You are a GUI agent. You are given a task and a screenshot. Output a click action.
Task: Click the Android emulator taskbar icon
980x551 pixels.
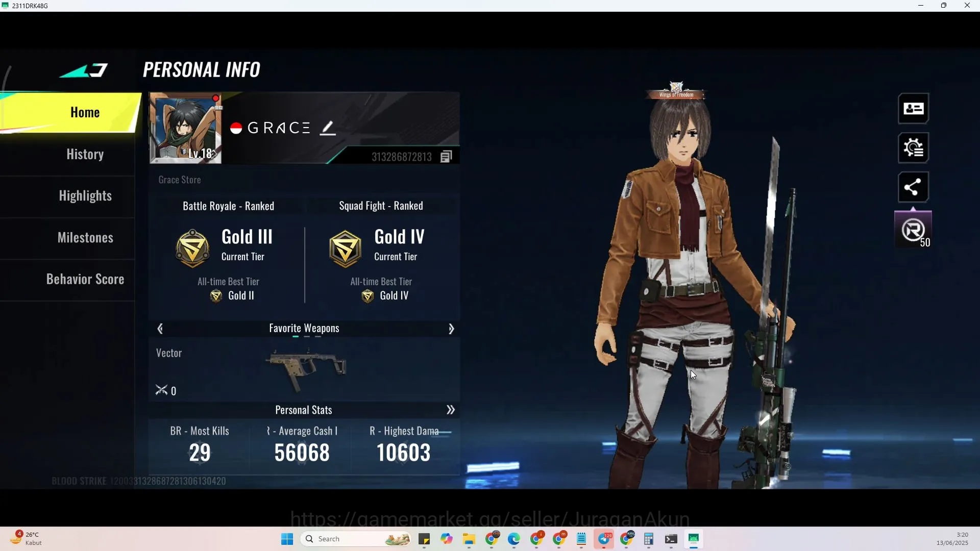click(x=694, y=539)
